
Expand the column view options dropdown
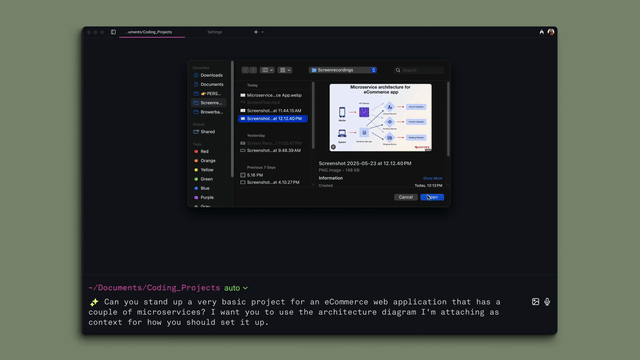267,70
